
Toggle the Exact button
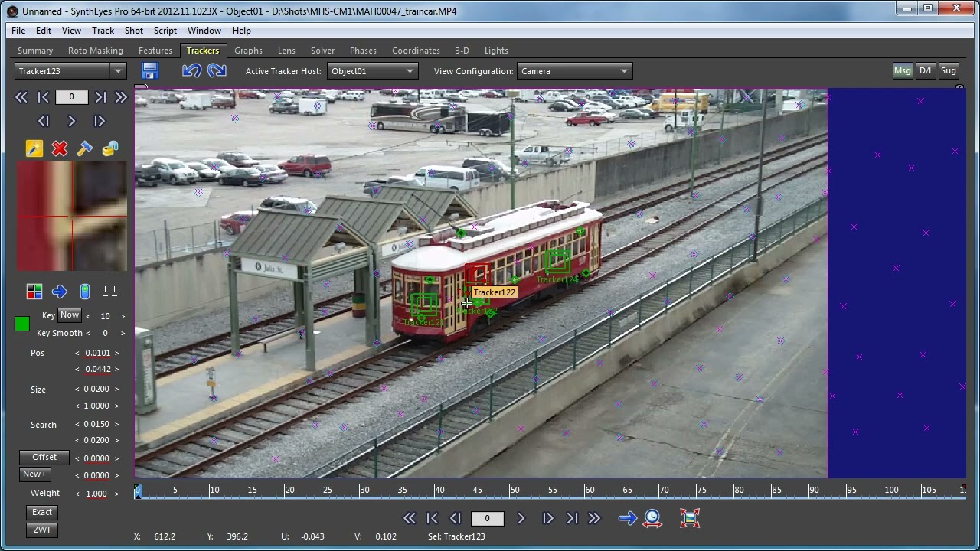pos(42,512)
